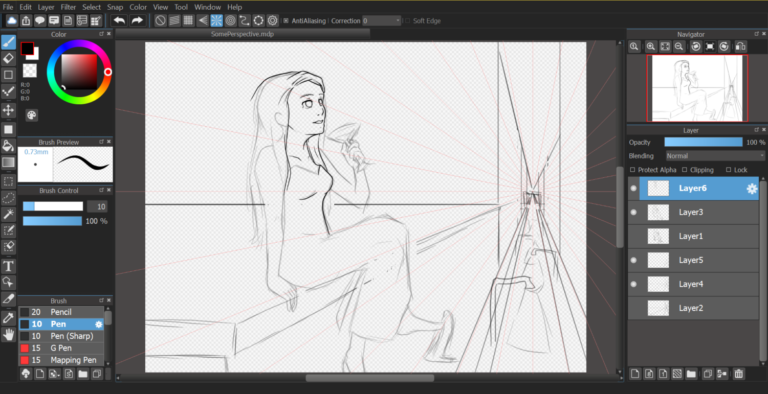Open the Blending mode dropdown

[x=715, y=156]
